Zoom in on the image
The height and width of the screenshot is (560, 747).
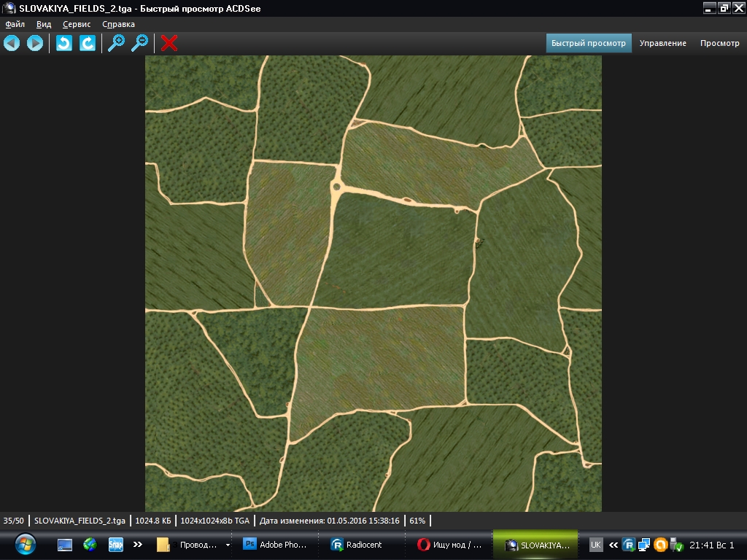tap(116, 43)
